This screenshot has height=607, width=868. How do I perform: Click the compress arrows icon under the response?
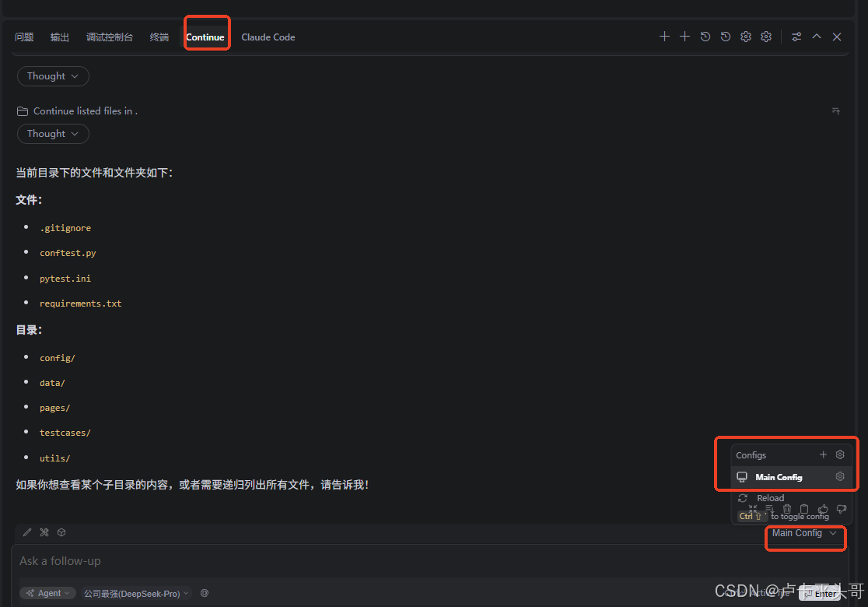tap(752, 508)
